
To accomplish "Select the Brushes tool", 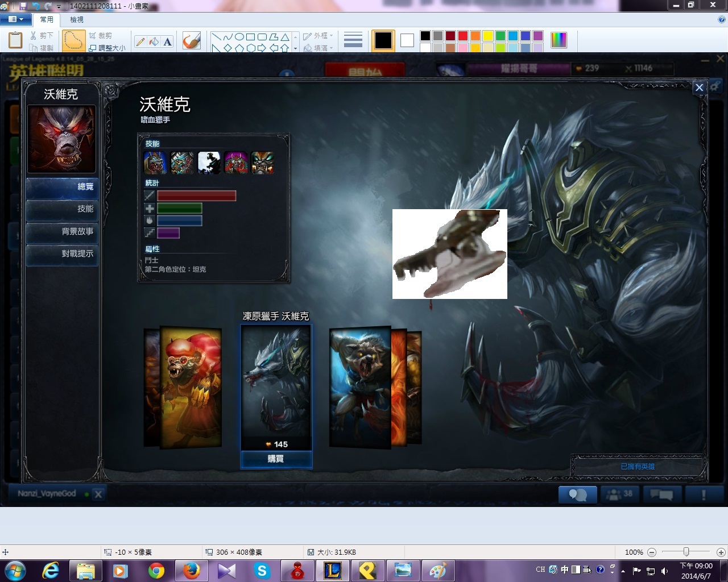I will click(192, 41).
